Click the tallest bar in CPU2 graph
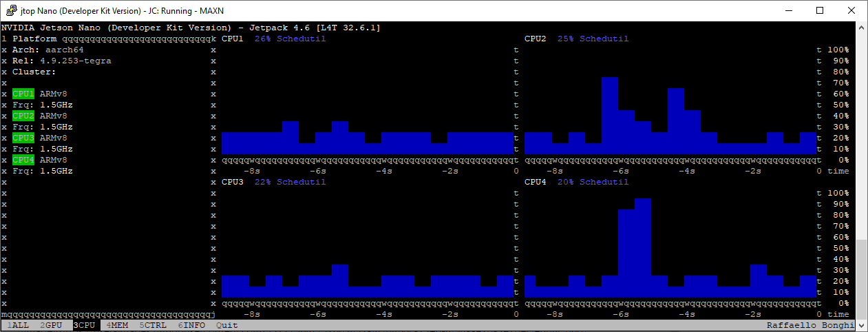868x332 pixels. pos(610,116)
